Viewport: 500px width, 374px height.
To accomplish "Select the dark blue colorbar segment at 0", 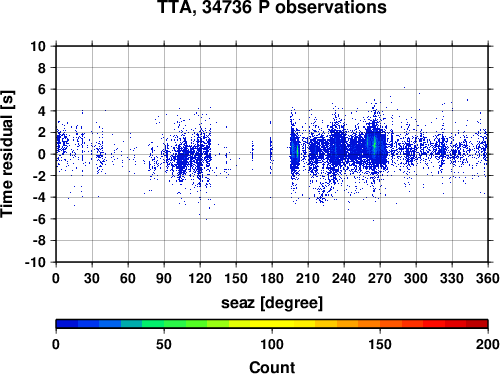I will [67, 324].
